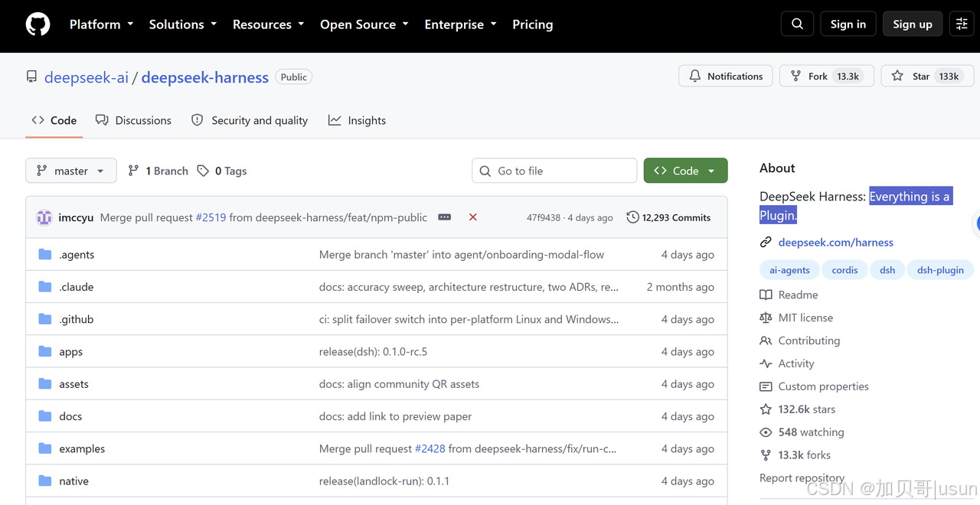This screenshot has width=980, height=505.
Task: Click the docs folder icon
Action: tap(45, 416)
